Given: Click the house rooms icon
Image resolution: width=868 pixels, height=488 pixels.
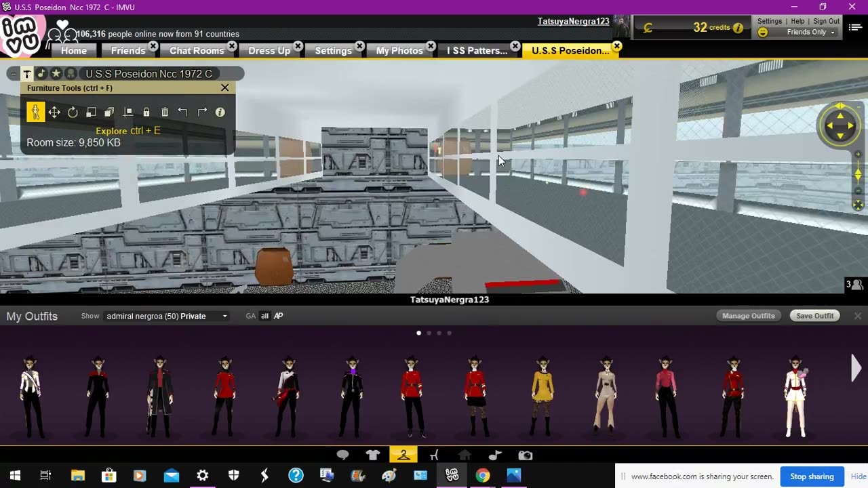Looking at the screenshot, I should pos(465,455).
